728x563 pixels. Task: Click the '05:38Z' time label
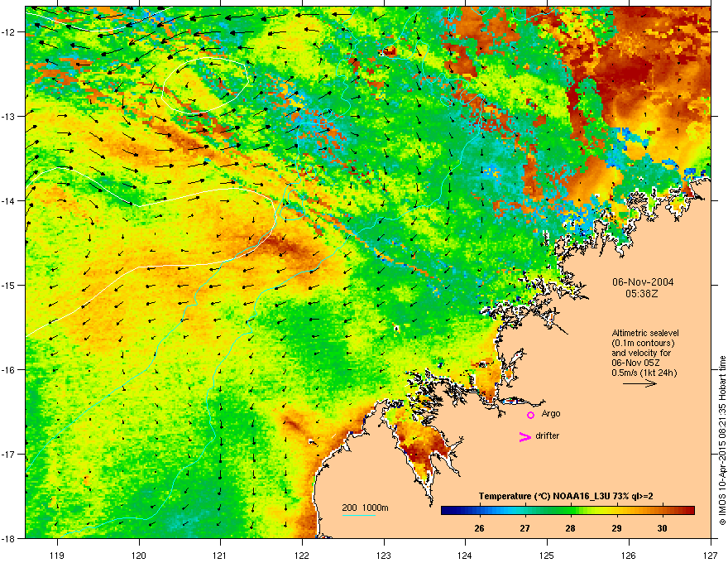pyautogui.click(x=642, y=294)
